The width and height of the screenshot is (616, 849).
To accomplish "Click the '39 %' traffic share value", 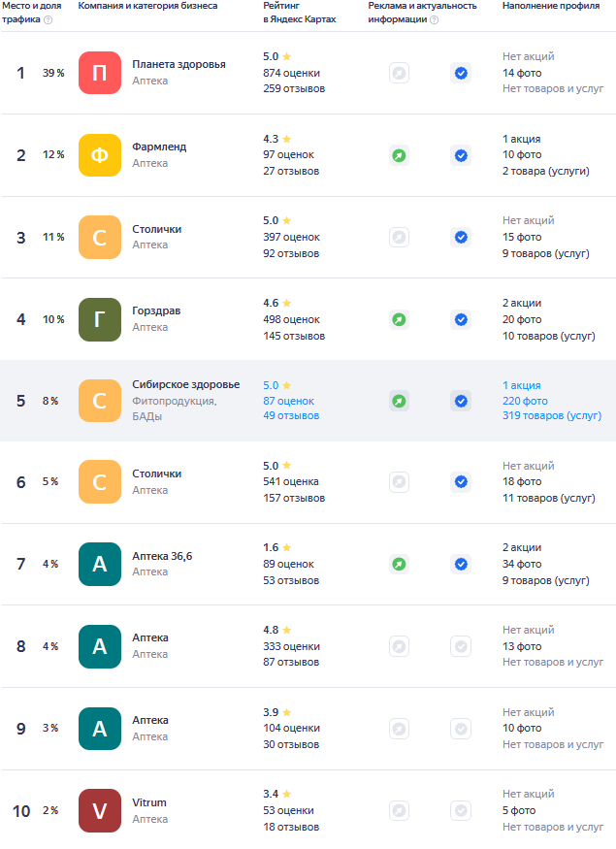I will [53, 73].
